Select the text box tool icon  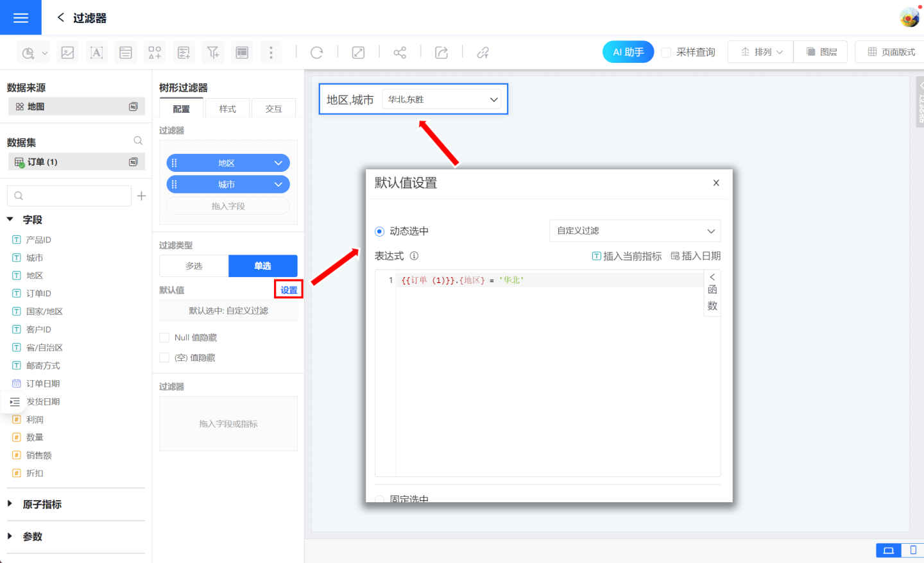[x=96, y=53]
